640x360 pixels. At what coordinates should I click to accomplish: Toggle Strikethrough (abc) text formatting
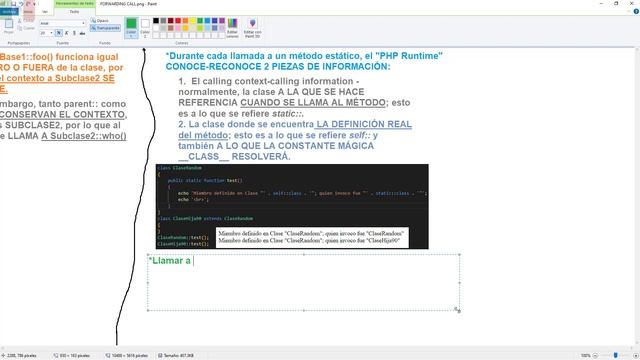click(x=82, y=33)
